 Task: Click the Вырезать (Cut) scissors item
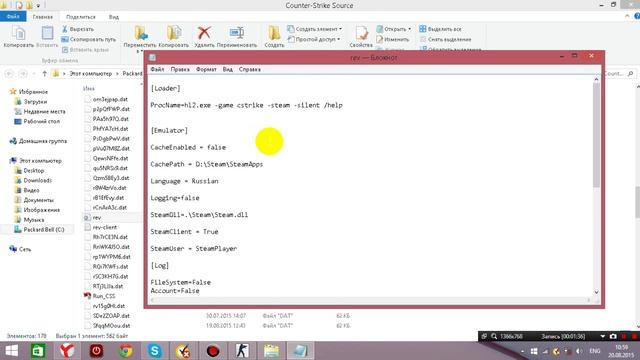78,29
